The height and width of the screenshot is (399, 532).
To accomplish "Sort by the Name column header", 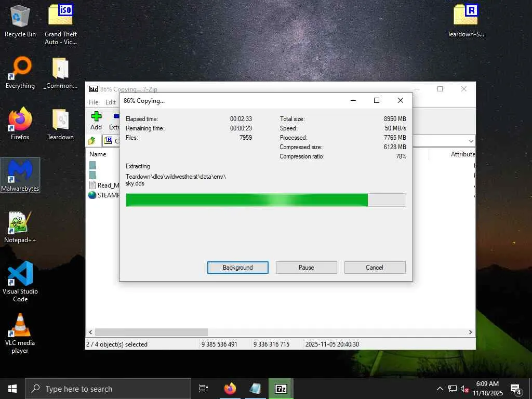I will pyautogui.click(x=98, y=154).
